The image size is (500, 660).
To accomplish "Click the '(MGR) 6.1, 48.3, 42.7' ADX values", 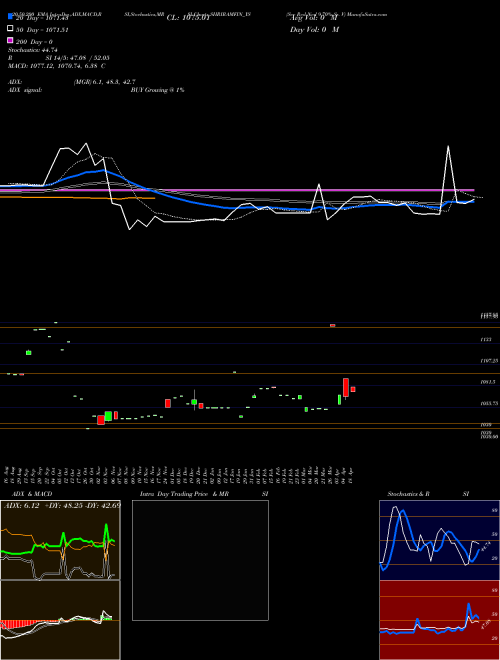I will [104, 82].
